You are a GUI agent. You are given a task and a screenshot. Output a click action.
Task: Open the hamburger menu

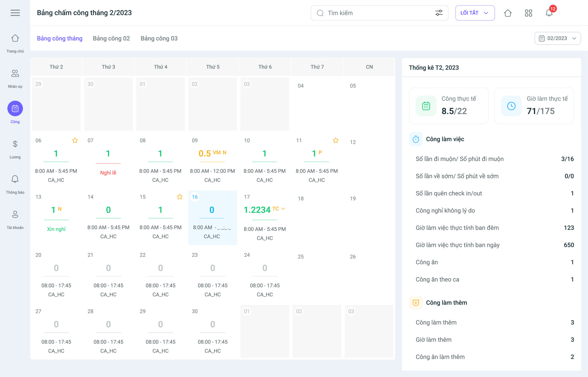(15, 13)
